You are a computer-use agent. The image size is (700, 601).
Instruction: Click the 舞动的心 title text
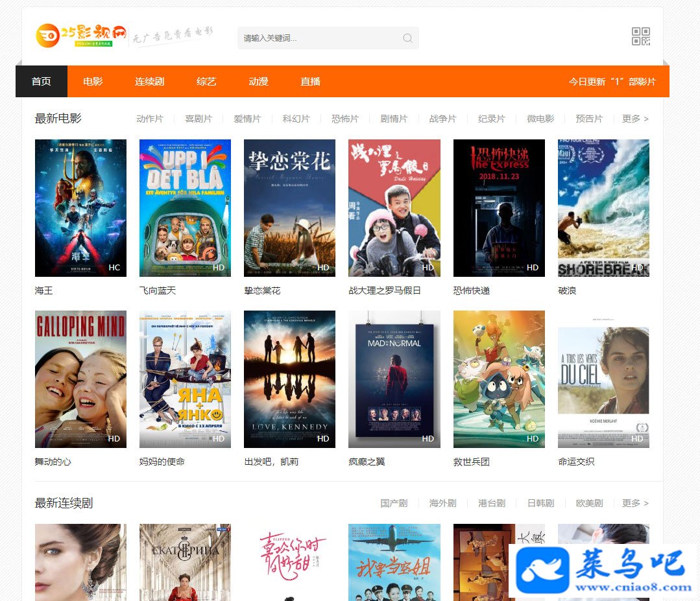[53, 462]
